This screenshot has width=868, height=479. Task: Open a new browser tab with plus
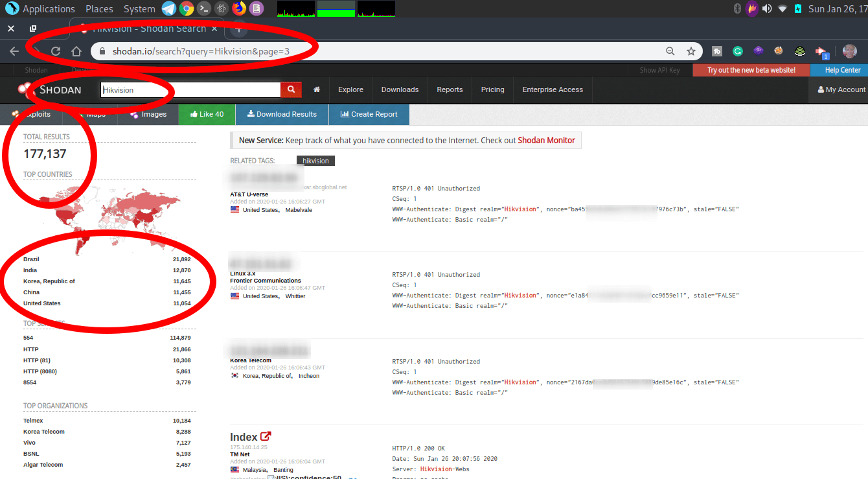[x=238, y=29]
